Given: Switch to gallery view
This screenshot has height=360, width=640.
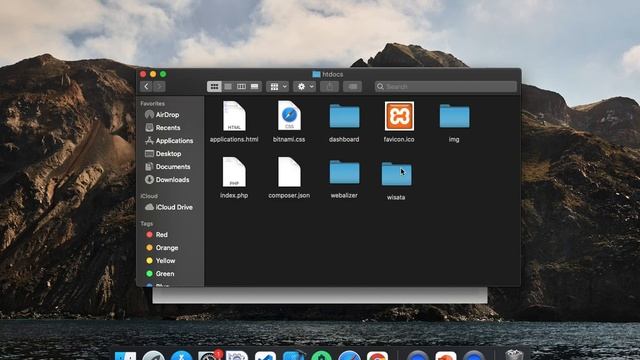Looking at the screenshot, I should [255, 87].
